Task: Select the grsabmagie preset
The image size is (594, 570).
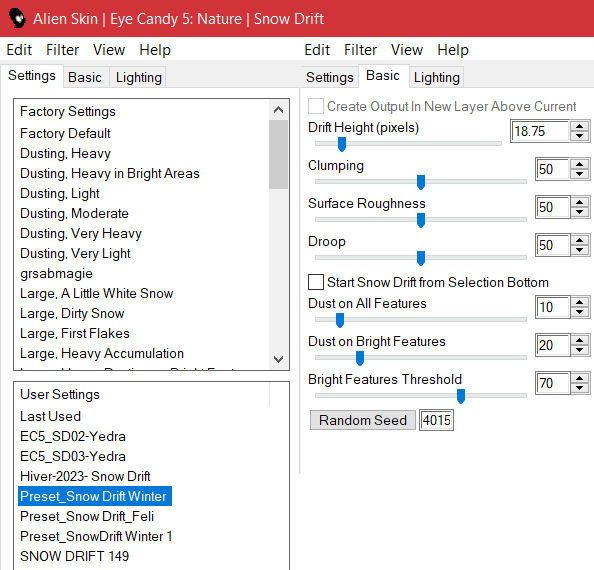Action: coord(56,273)
